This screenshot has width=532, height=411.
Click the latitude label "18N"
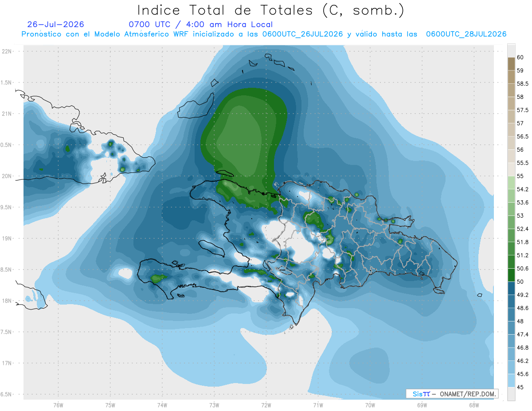7,301
